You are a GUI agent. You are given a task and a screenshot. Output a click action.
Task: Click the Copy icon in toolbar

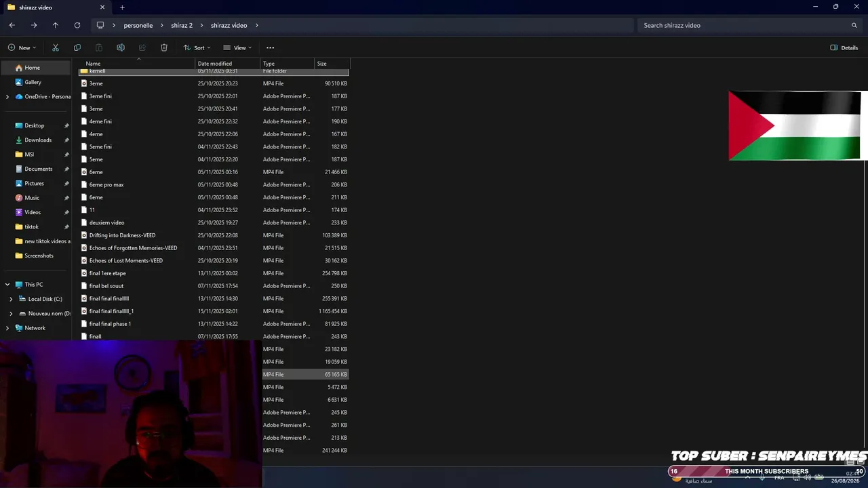click(x=77, y=47)
